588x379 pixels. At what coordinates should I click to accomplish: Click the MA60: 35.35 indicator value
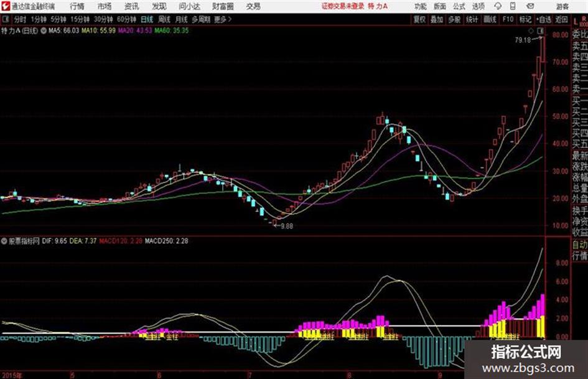(x=171, y=30)
